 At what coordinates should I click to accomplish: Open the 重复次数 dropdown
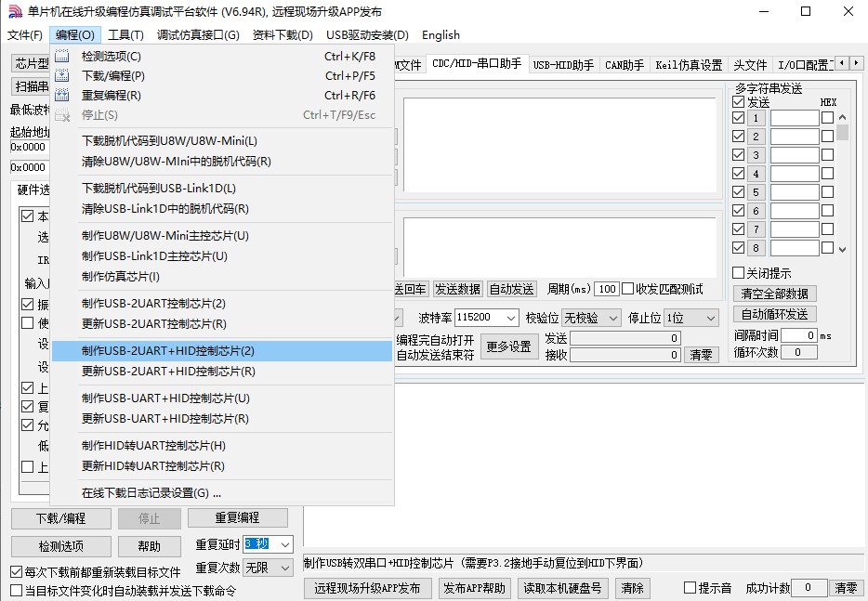click(285, 568)
